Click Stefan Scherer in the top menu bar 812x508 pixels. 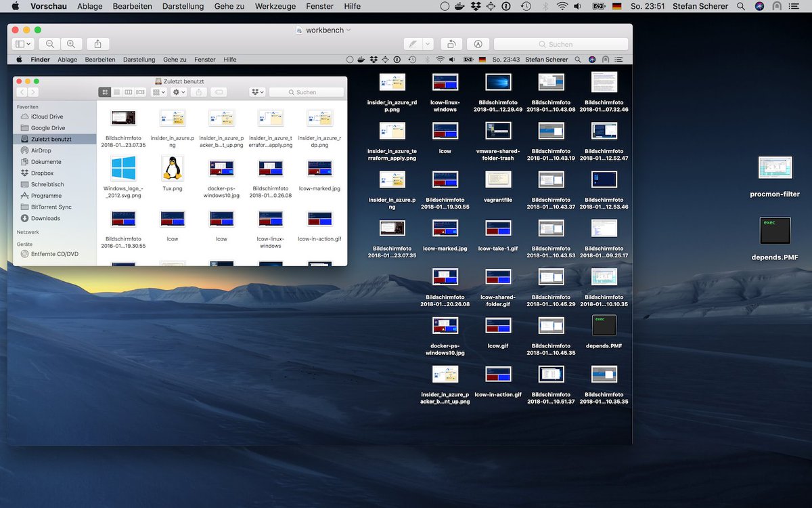pyautogui.click(x=700, y=6)
